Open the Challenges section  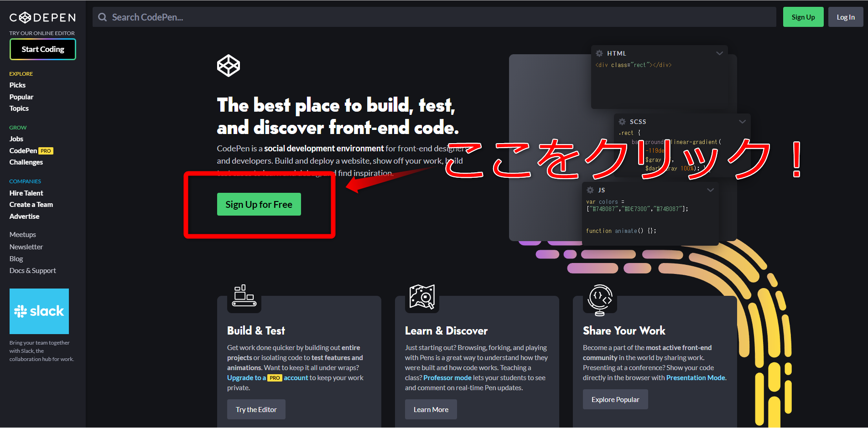(26, 162)
